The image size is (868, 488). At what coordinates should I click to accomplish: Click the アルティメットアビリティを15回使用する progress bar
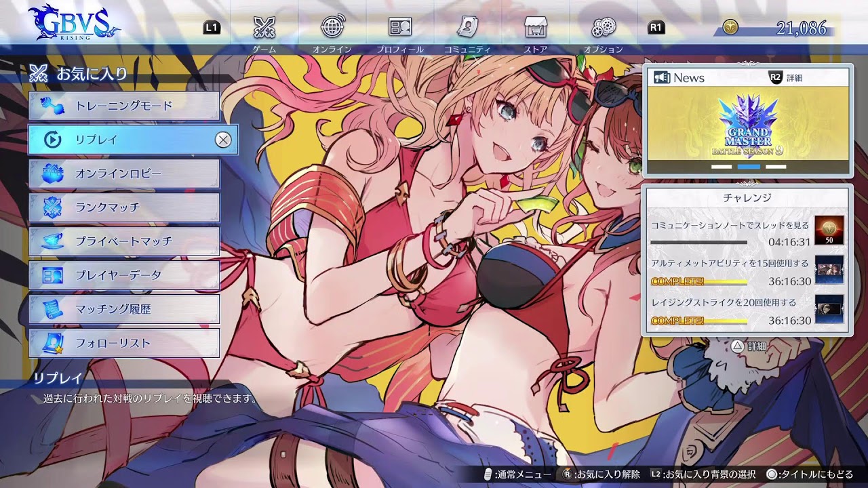click(x=698, y=281)
